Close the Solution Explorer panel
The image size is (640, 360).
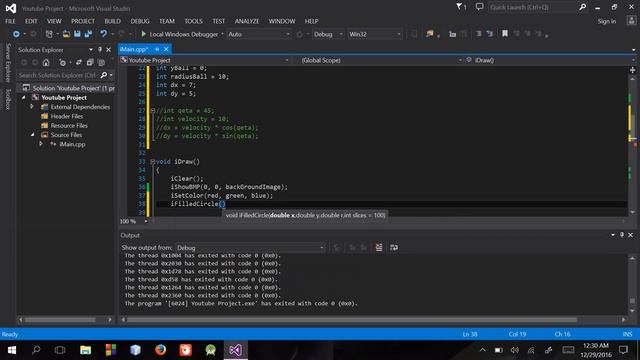tap(109, 49)
